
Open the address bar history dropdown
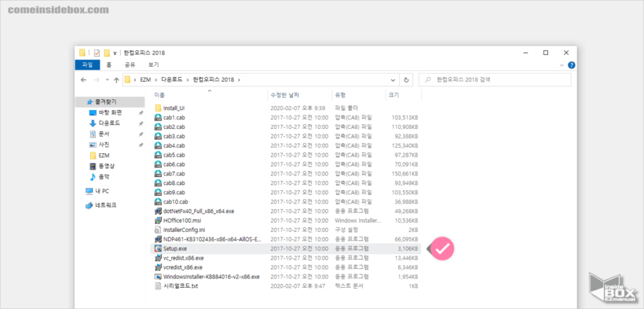(x=392, y=80)
